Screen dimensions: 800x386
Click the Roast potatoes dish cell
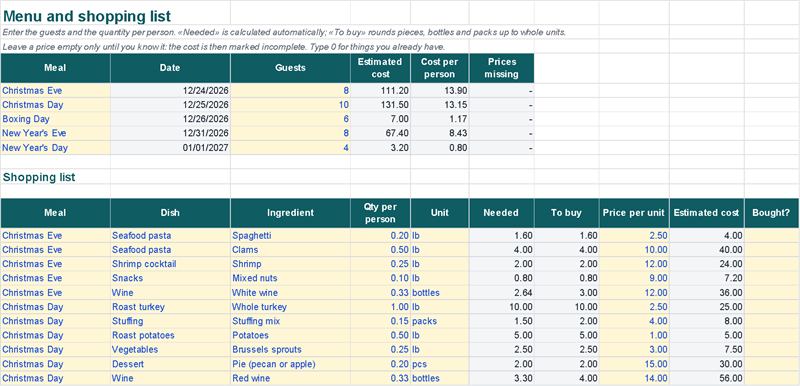(x=170, y=336)
